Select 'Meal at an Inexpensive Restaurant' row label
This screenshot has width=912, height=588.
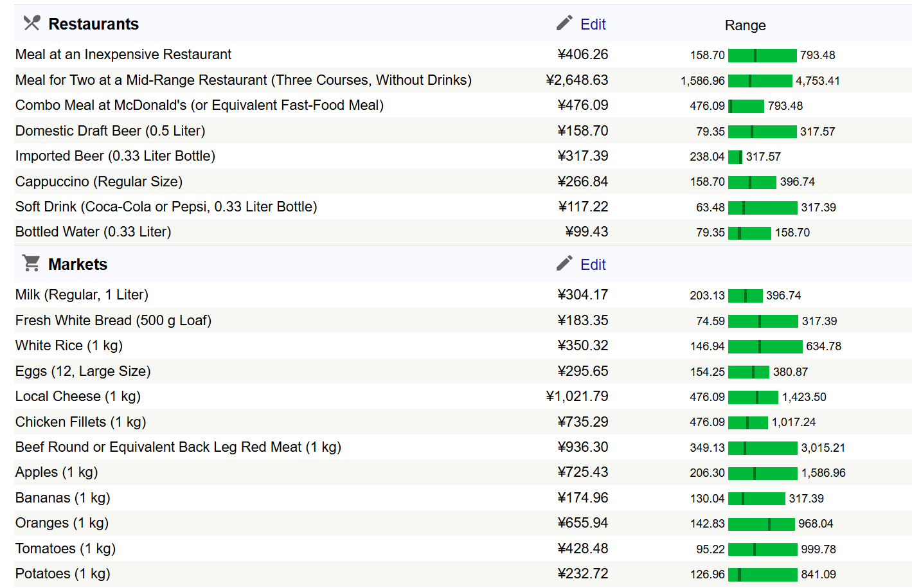coord(123,55)
